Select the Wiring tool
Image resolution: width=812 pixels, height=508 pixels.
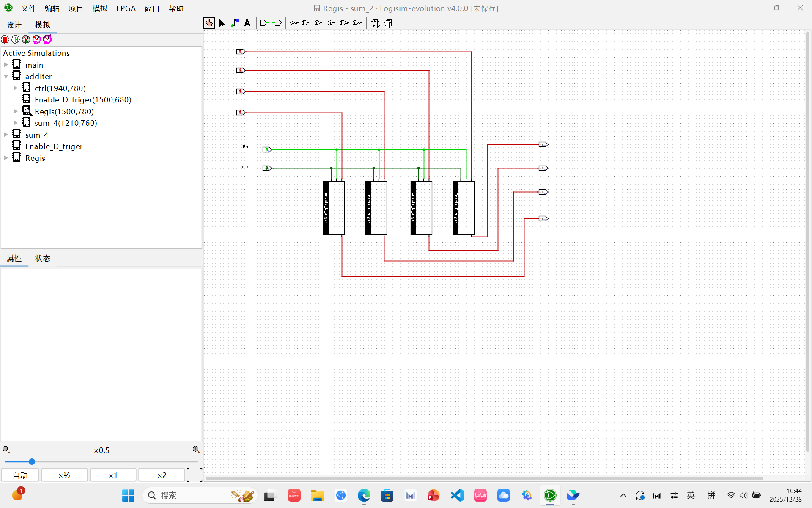point(235,23)
